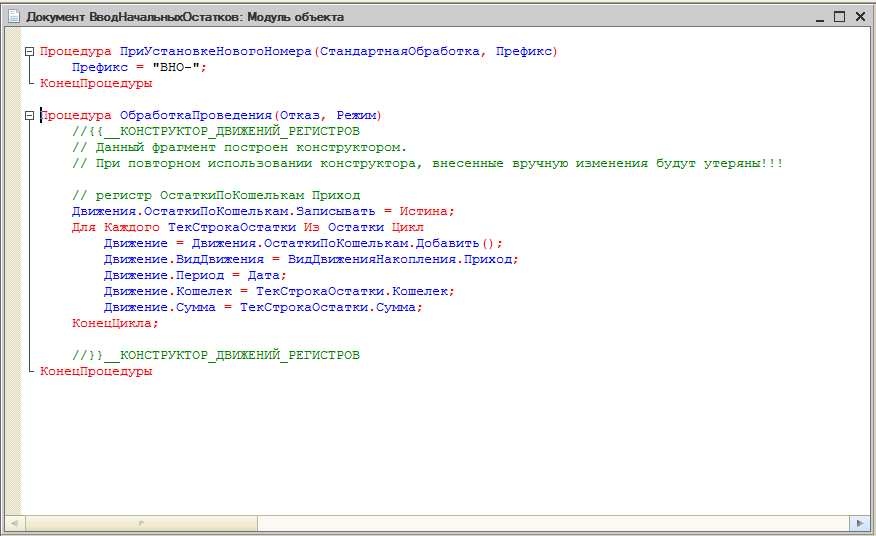
Task: Click the document icon in title bar
Action: 14,17
